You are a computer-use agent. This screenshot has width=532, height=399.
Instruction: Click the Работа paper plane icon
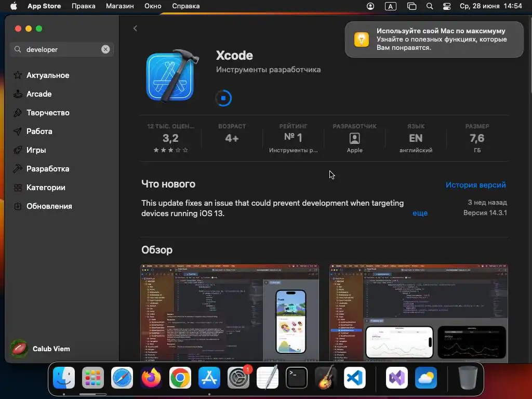tap(18, 131)
